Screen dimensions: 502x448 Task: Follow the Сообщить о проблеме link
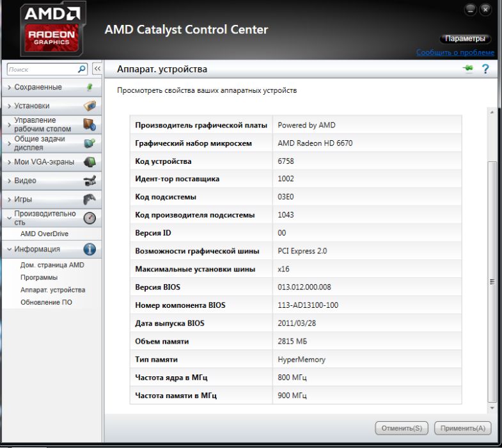pos(455,52)
